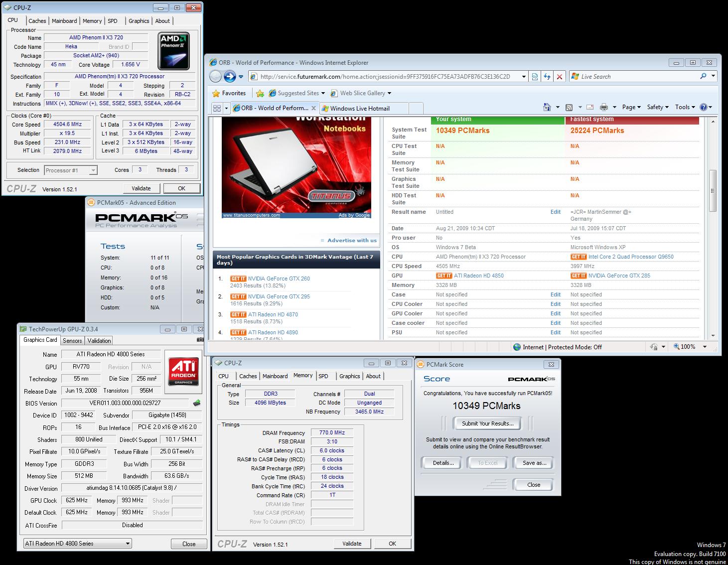
Task: Click the Close button in GPU-Z
Action: click(189, 544)
